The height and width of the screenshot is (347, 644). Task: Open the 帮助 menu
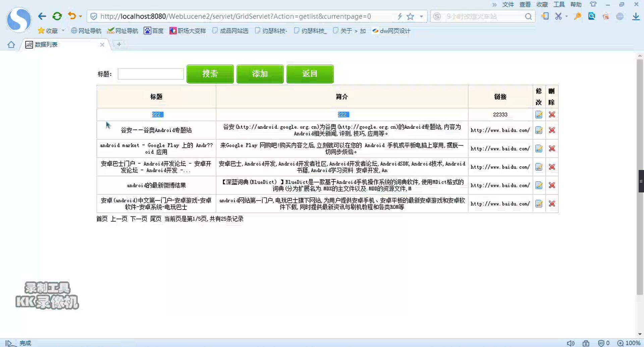coord(576,4)
